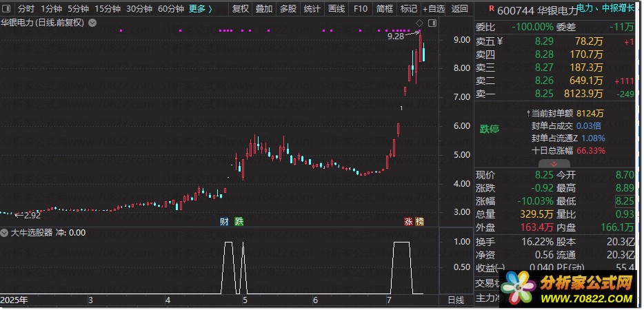The image size is (644, 310).
Task: Click the 2.92 low price marker
Action: pos(32,215)
